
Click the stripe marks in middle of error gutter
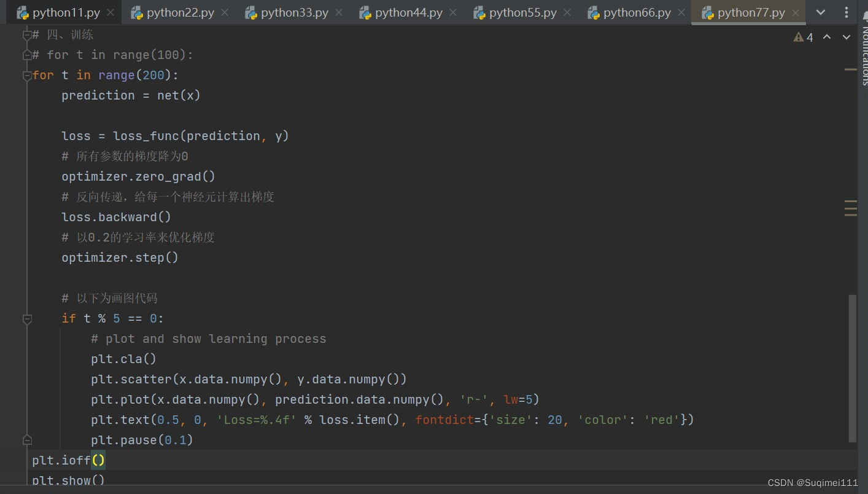850,208
